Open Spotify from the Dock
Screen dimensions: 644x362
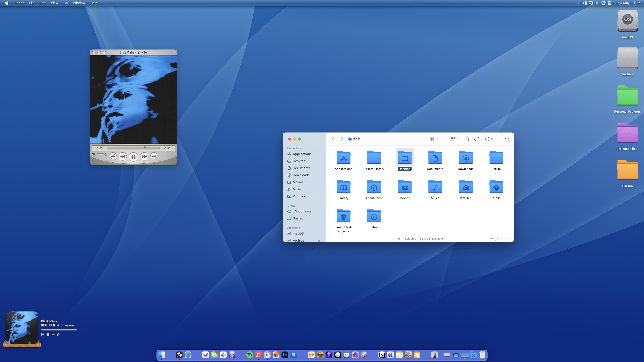[x=250, y=355]
